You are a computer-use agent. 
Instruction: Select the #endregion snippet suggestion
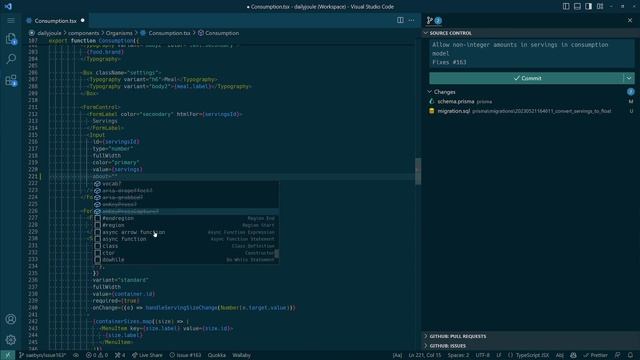(x=186, y=218)
